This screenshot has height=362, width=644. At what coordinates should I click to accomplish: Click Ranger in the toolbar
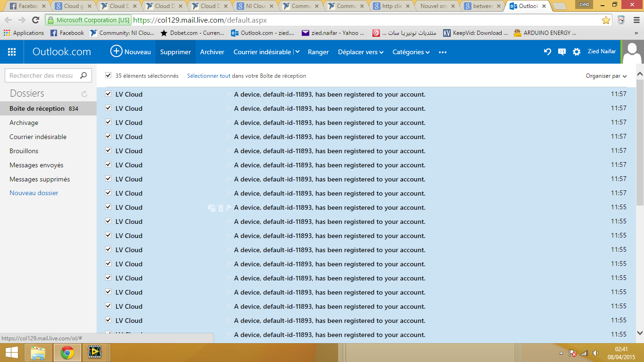(x=318, y=52)
